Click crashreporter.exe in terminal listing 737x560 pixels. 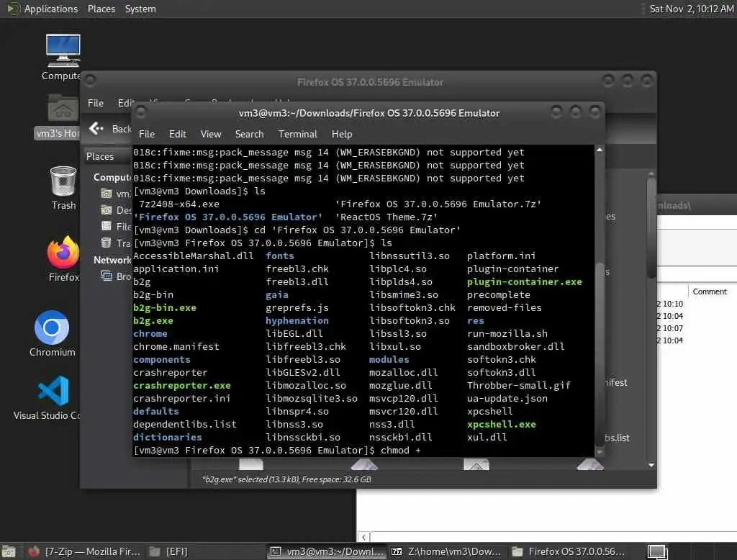pyautogui.click(x=182, y=385)
